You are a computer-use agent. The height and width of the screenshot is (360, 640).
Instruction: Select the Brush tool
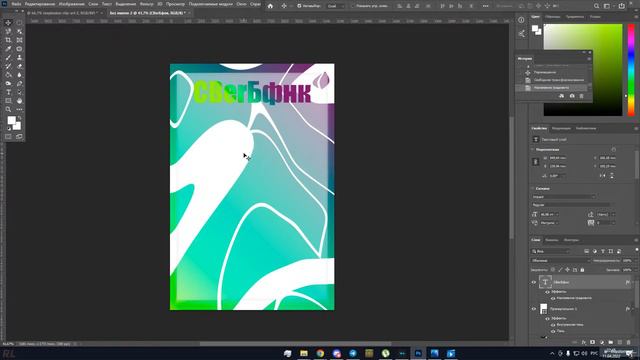[8, 58]
